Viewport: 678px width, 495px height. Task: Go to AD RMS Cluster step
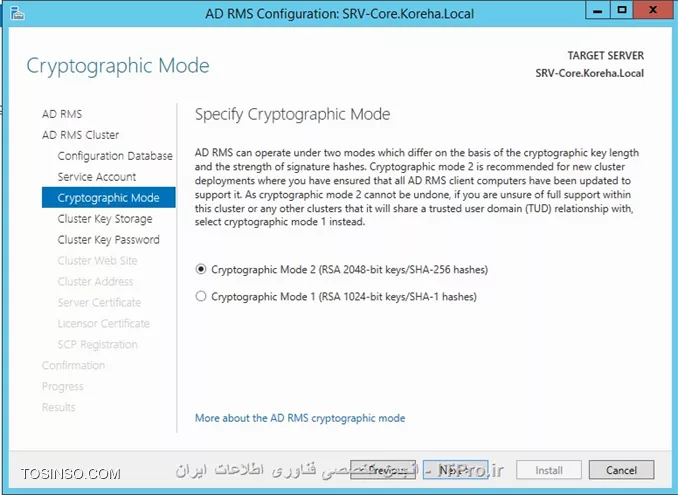coord(80,135)
